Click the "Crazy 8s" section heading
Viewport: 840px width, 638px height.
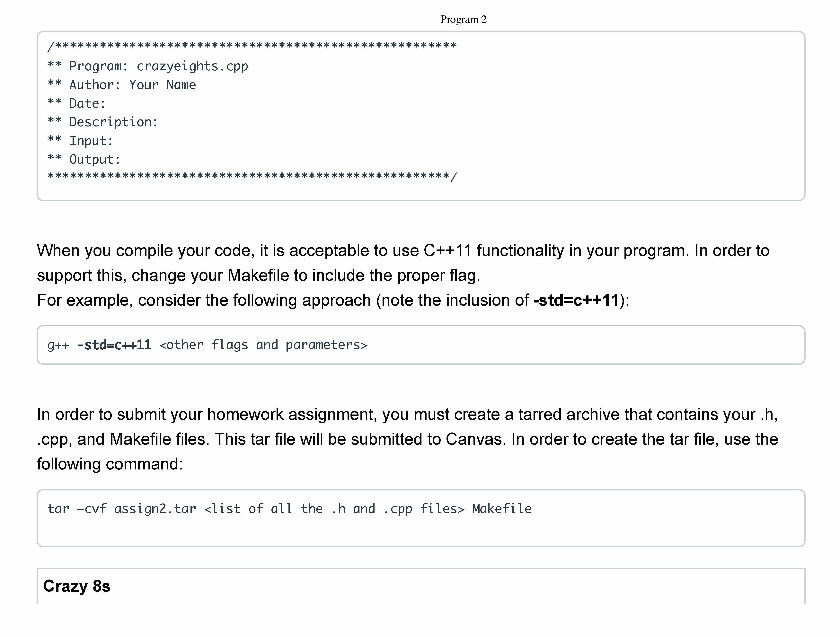click(x=77, y=586)
